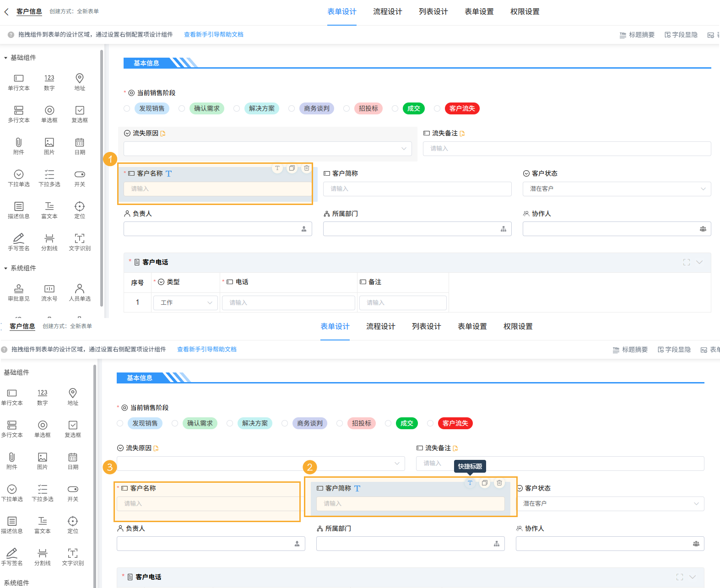This screenshot has height=588, width=720.
Task: Click 字段显隐 button in lower toolbar
Action: pyautogui.click(x=674, y=350)
